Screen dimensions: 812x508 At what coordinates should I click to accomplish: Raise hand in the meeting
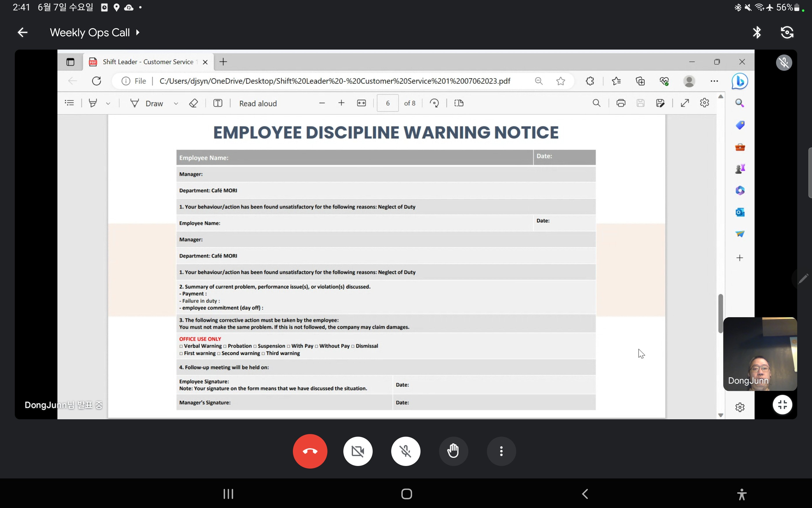[x=453, y=451]
